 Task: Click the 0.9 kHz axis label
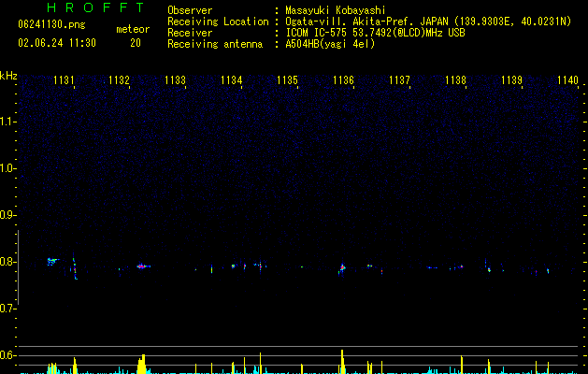[8, 215]
